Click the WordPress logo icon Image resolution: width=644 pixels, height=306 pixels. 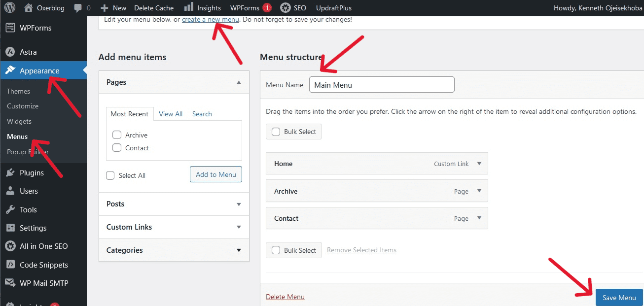(x=10, y=8)
